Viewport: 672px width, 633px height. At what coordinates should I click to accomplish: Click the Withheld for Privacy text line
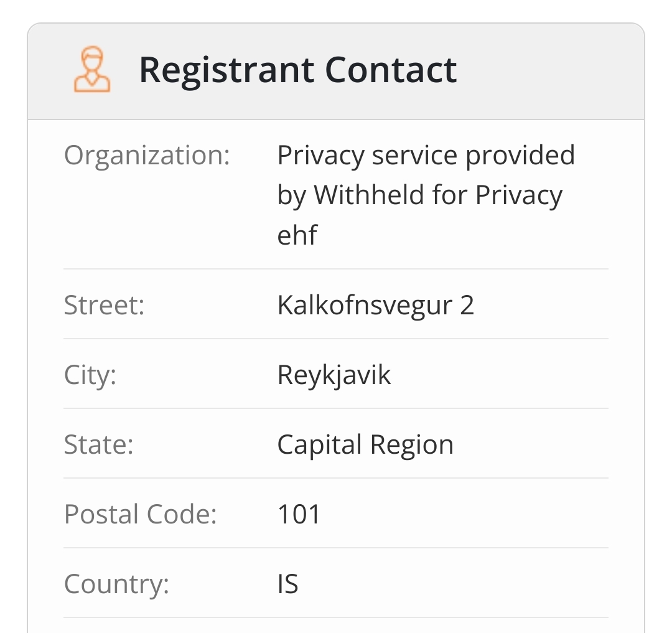pyautogui.click(x=419, y=195)
